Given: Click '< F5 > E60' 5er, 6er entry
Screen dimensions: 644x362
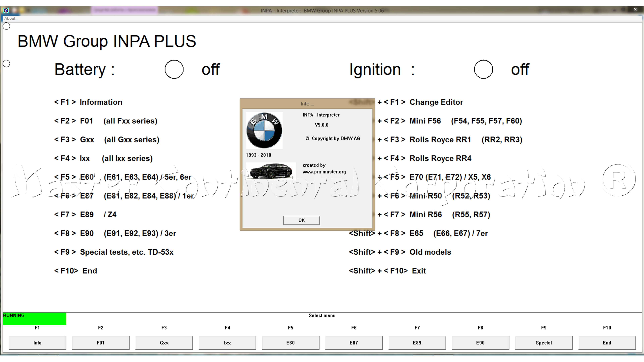Looking at the screenshot, I should [x=123, y=177].
